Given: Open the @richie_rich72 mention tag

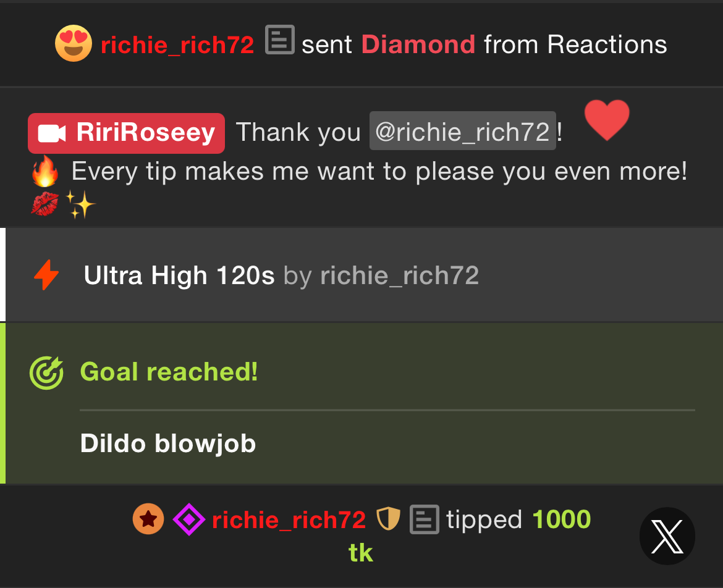Looking at the screenshot, I should click(x=462, y=131).
